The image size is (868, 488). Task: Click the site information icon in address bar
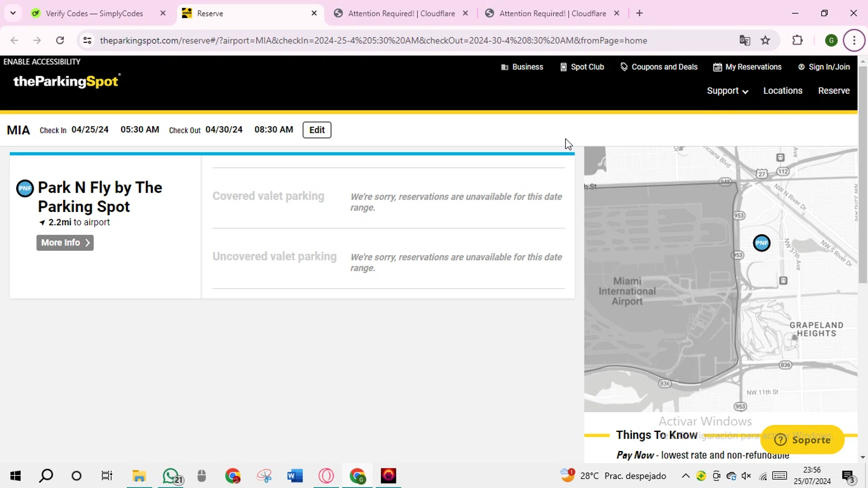(87, 41)
